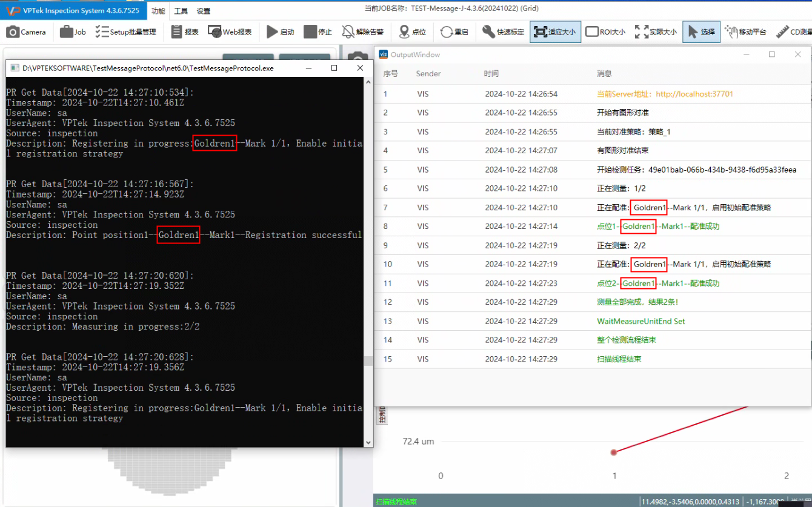Image resolution: width=812 pixels, height=507 pixels.
Task: Click the 启动 start button
Action: pyautogui.click(x=281, y=32)
